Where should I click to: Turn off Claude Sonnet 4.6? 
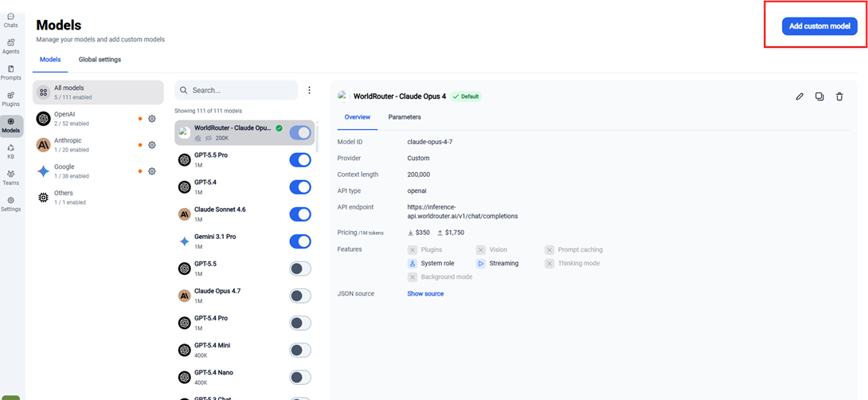point(300,214)
